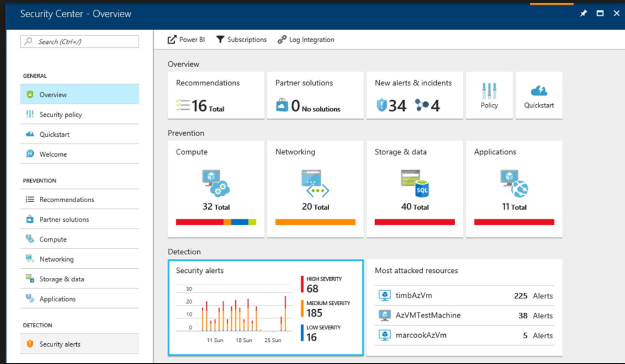625x364 pixels.
Task: Click the VM icon next to marcookAzVm
Action: 385,335
